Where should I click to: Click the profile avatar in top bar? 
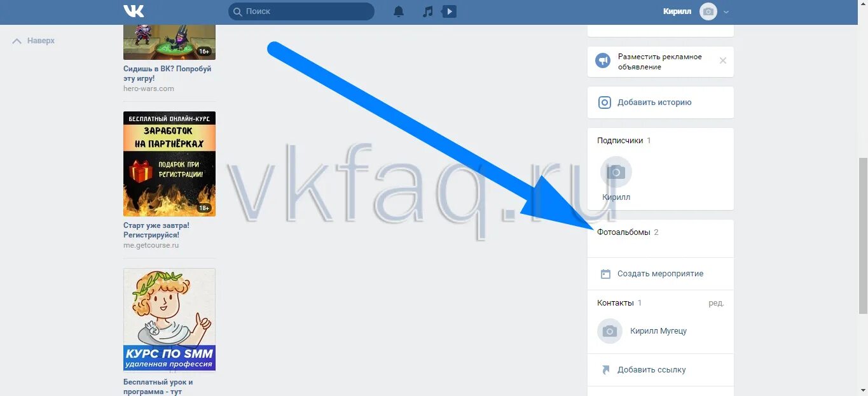[x=708, y=11]
